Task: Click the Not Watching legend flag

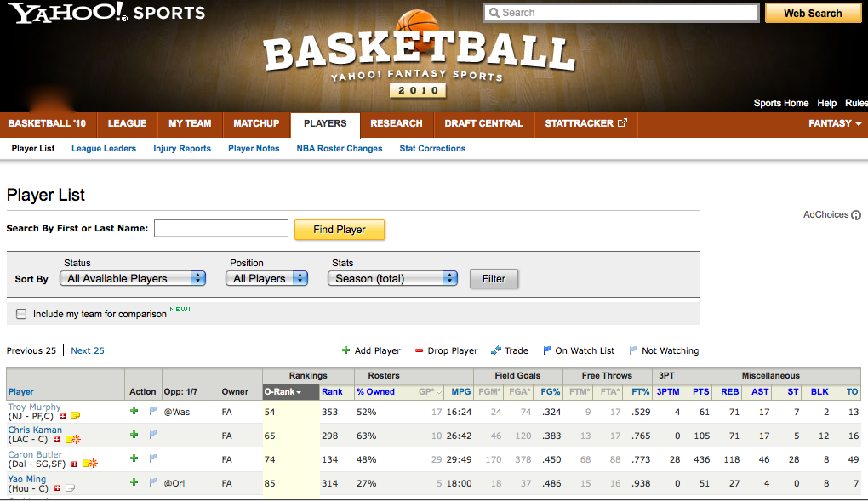Action: (x=633, y=350)
